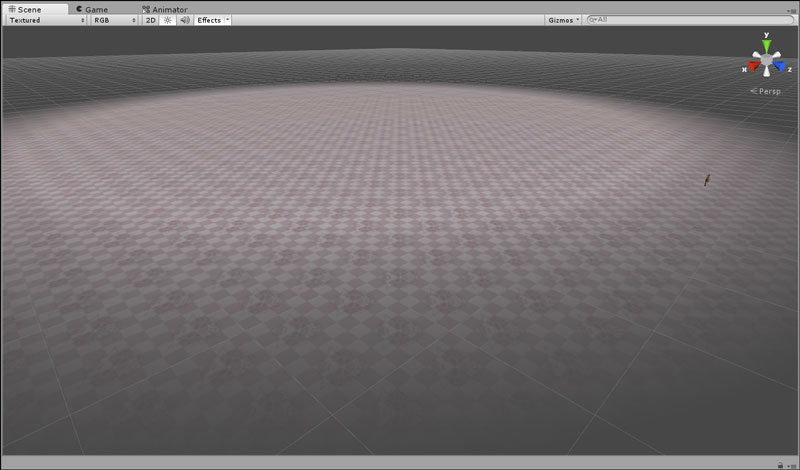
Task: Toggle the Effects button
Action: point(209,20)
